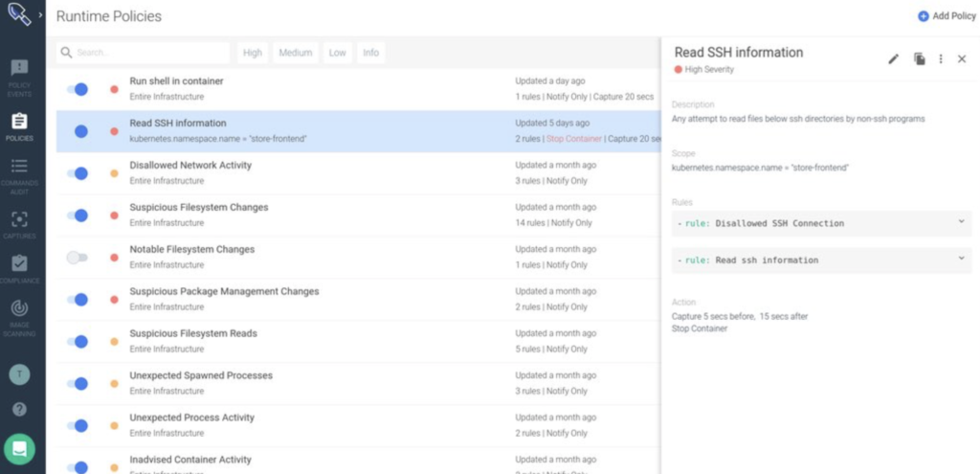The height and width of the screenshot is (474, 980).
Task: Open the help question mark icon
Action: click(x=19, y=409)
